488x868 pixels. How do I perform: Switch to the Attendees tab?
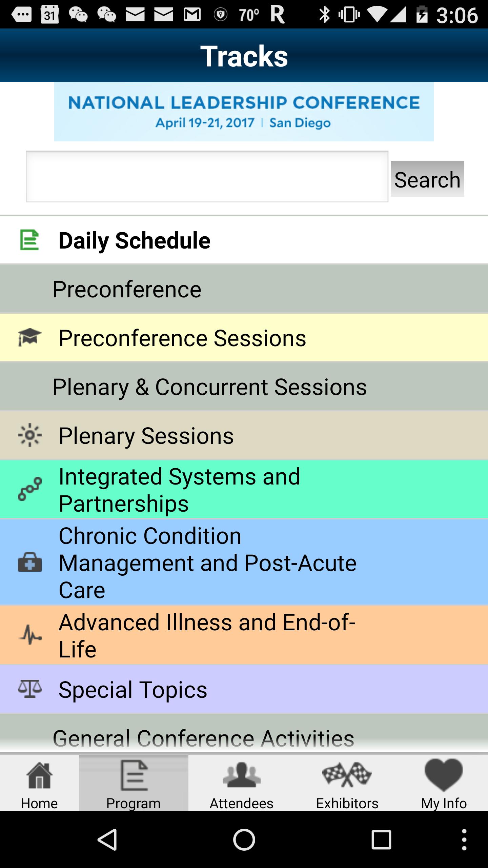[x=241, y=784]
